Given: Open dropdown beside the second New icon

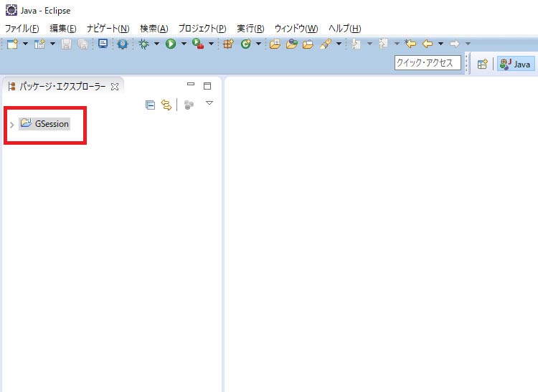Looking at the screenshot, I should [x=52, y=44].
